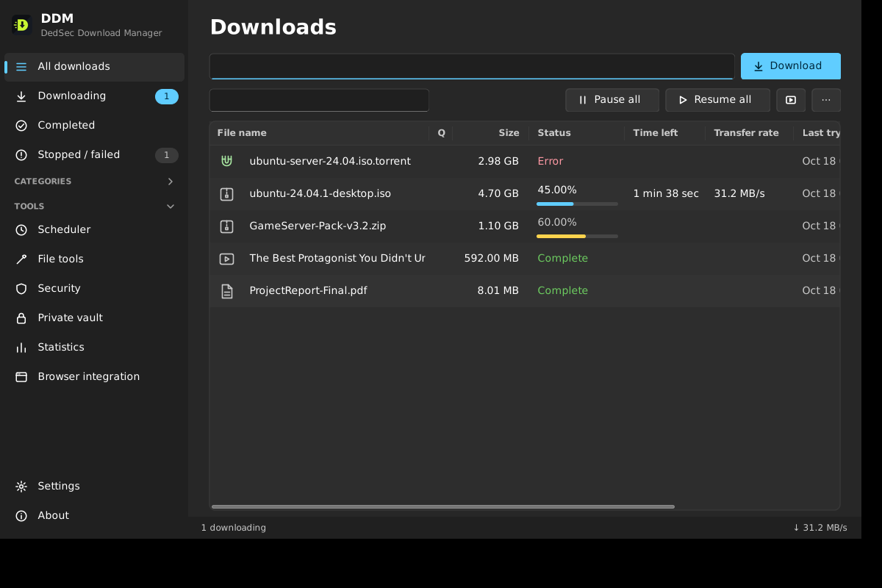Screen dimensions: 882x588
Task: Focus the URL input field beside Download
Action: 472,66
